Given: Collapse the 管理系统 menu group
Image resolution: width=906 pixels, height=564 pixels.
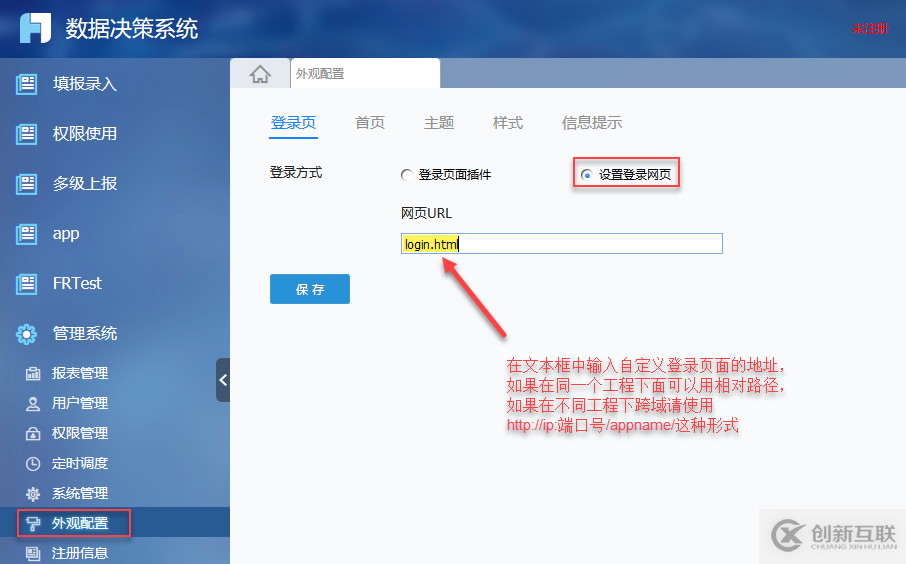Looking at the screenshot, I should tap(84, 334).
